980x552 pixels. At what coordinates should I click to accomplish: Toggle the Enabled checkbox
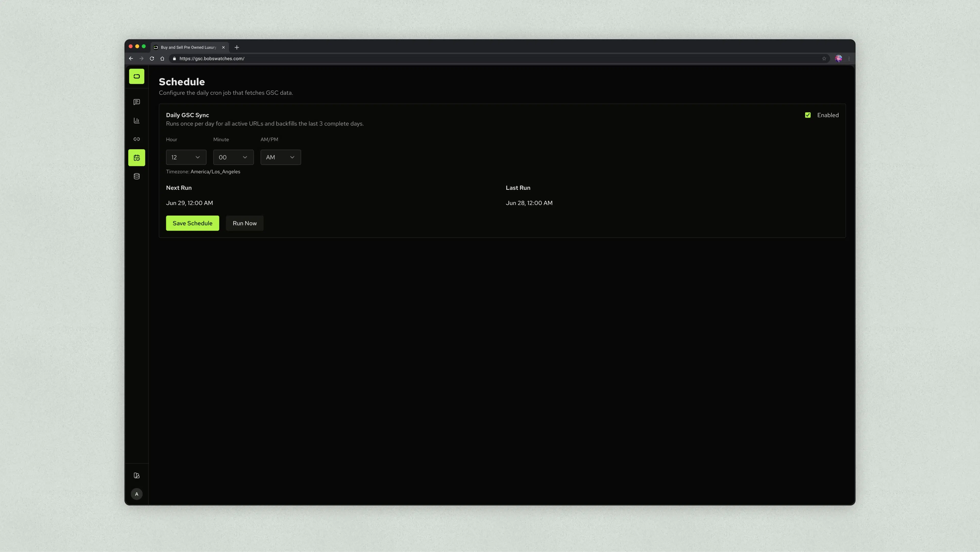pos(808,115)
